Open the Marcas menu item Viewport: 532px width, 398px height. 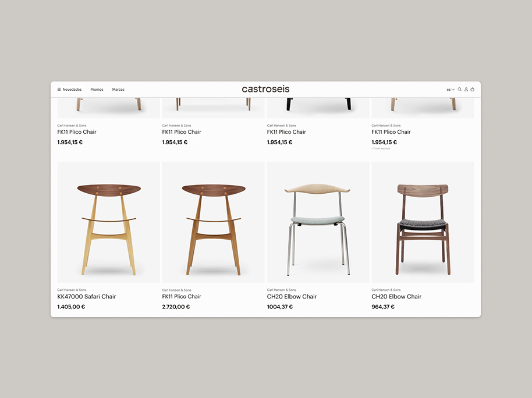coord(118,90)
